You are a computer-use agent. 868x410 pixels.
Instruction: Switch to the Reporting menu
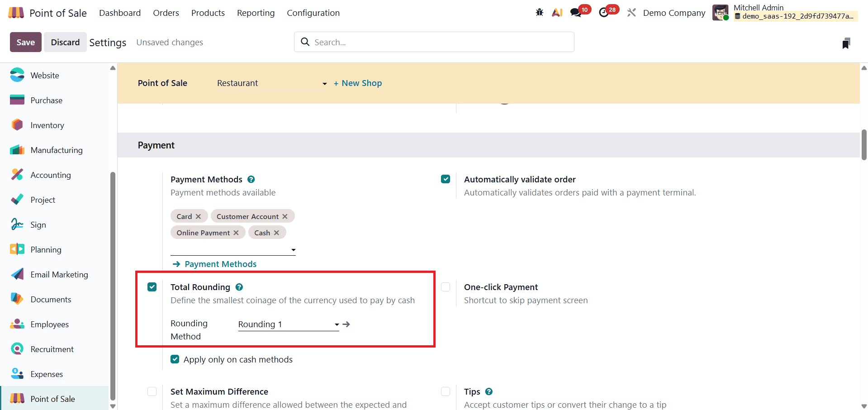coord(256,13)
